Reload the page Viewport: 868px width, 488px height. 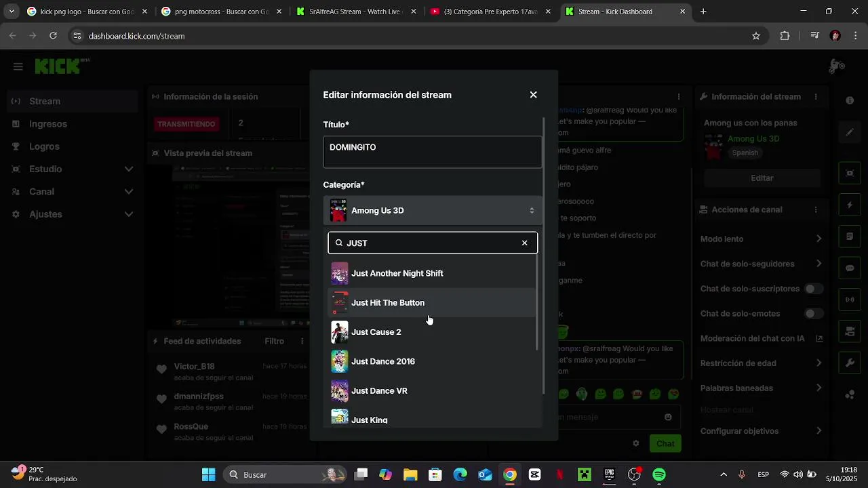(x=53, y=36)
